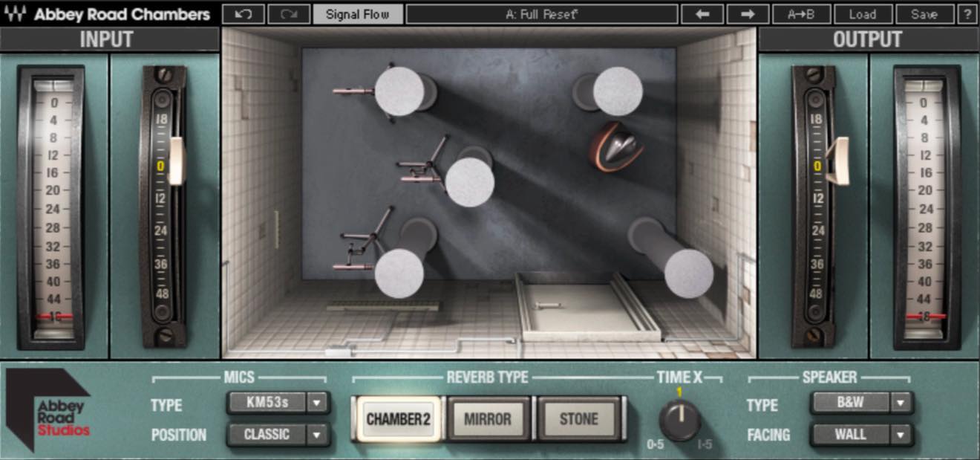The image size is (980, 460).
Task: Click the output level fader handle
Action: [x=838, y=161]
